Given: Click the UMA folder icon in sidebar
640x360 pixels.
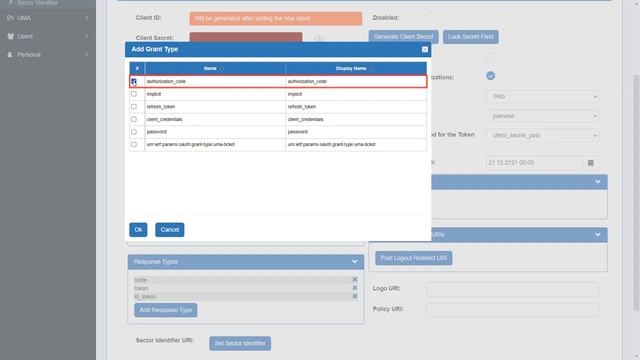Looking at the screenshot, I should pos(11,18).
